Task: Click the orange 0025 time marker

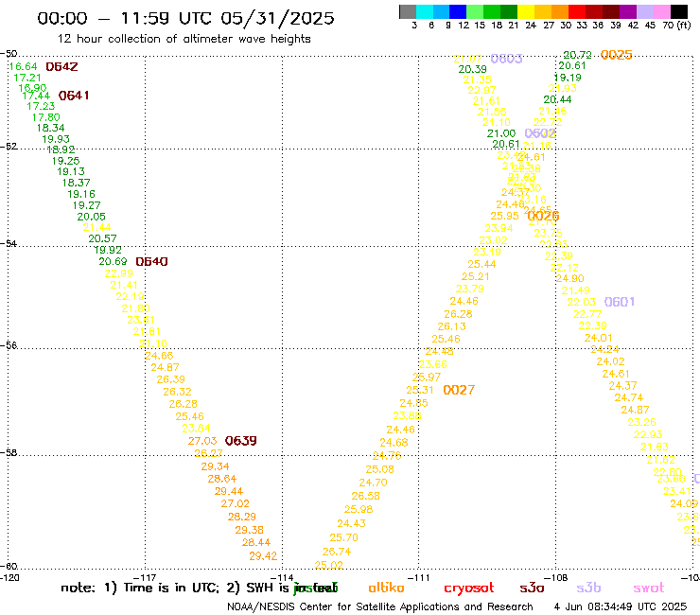Action: [x=617, y=55]
